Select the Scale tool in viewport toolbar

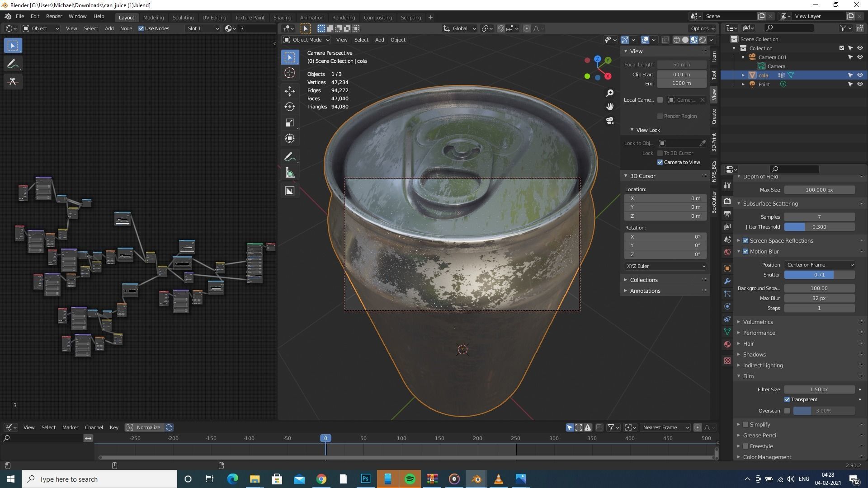coord(290,122)
